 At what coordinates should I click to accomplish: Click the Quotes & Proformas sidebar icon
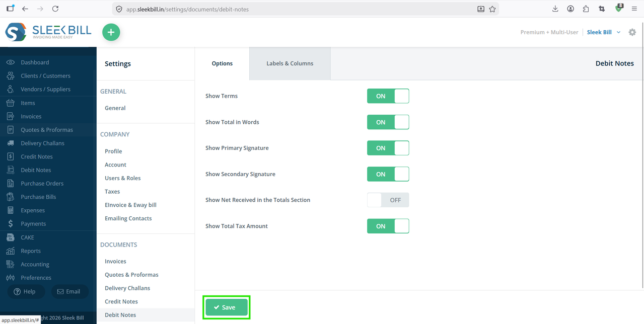[x=11, y=130]
